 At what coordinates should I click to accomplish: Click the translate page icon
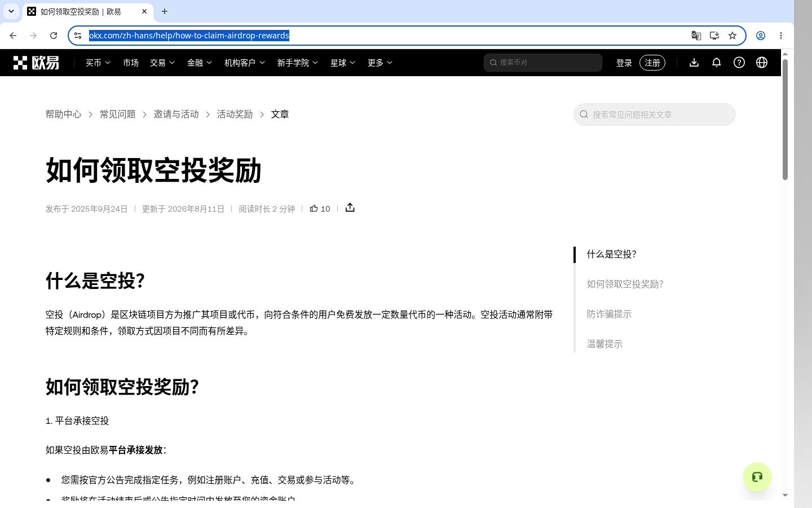[696, 36]
